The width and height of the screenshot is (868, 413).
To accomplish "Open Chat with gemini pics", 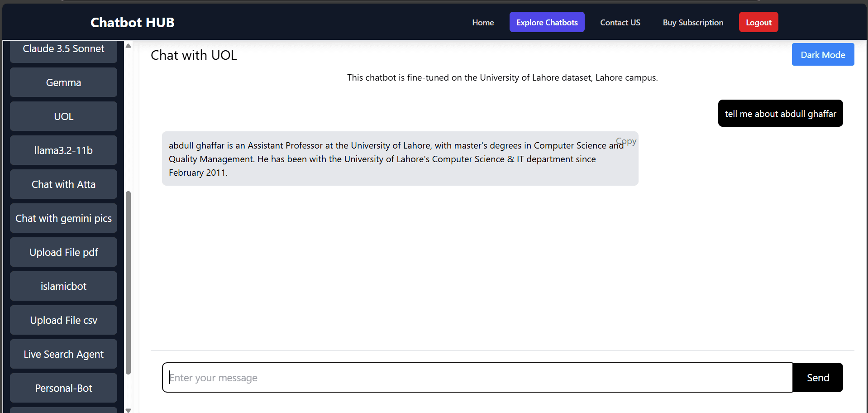I will click(x=63, y=218).
